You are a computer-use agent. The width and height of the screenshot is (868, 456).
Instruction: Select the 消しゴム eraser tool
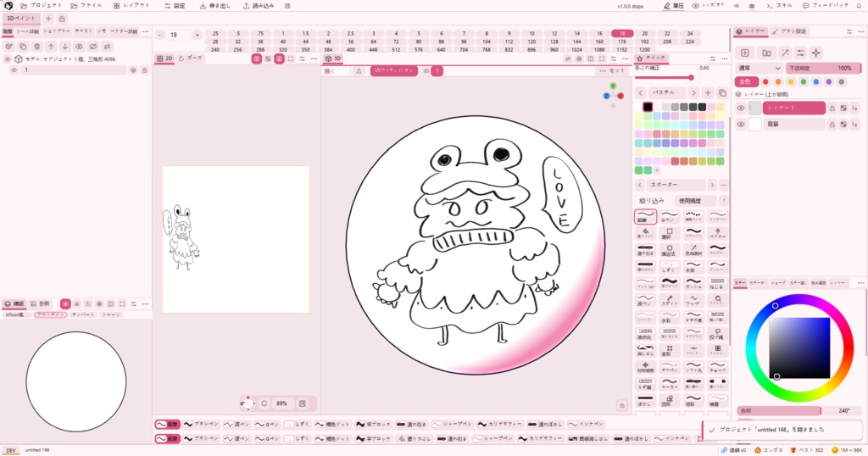[645, 350]
